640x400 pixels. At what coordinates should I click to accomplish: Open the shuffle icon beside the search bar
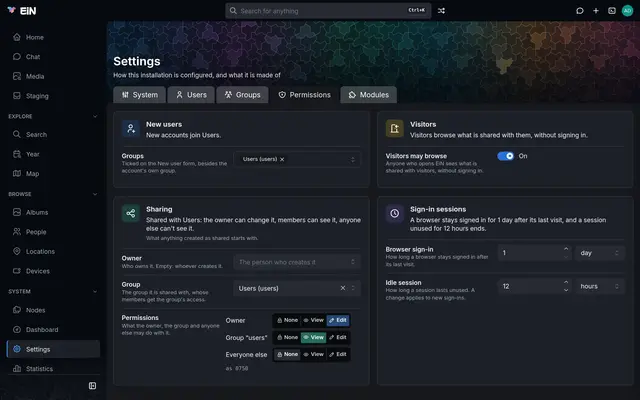441,11
